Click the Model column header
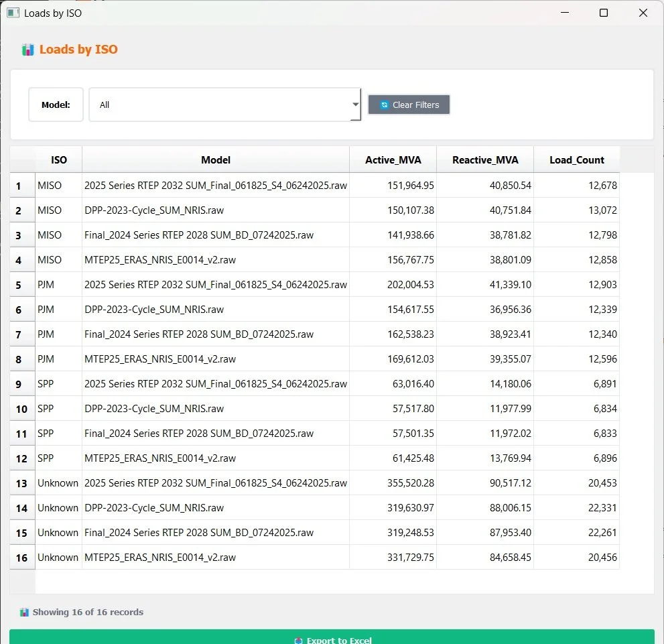This screenshot has height=644, width=664. click(x=215, y=159)
